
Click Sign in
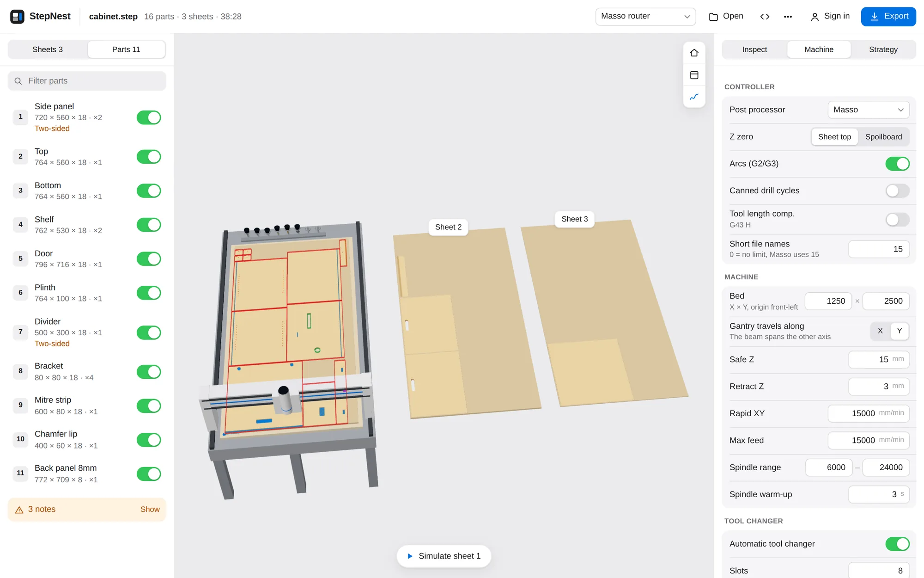point(830,17)
